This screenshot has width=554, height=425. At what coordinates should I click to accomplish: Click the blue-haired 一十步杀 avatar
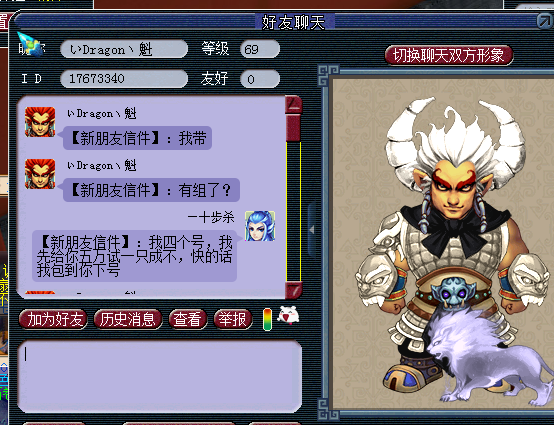260,226
